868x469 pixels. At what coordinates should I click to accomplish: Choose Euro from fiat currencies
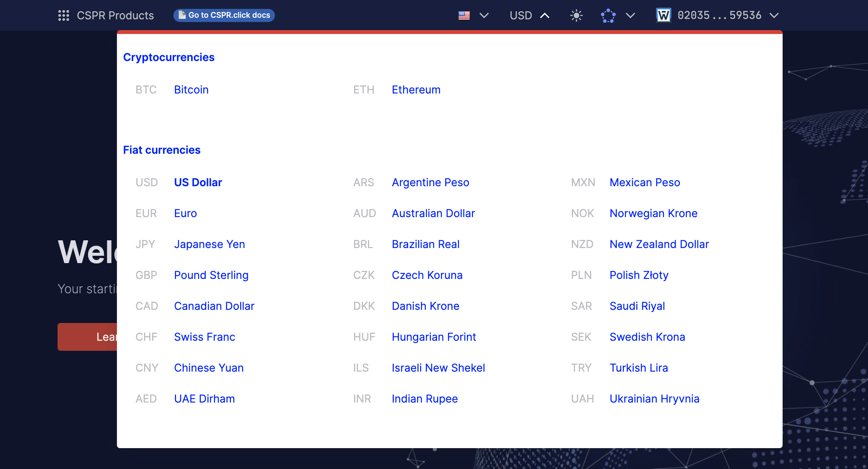(x=185, y=213)
